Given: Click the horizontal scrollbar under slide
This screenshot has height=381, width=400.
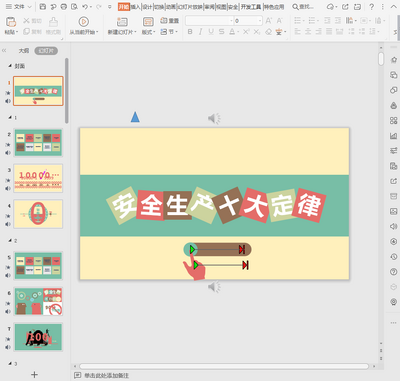Looking at the screenshot, I should [x=224, y=366].
